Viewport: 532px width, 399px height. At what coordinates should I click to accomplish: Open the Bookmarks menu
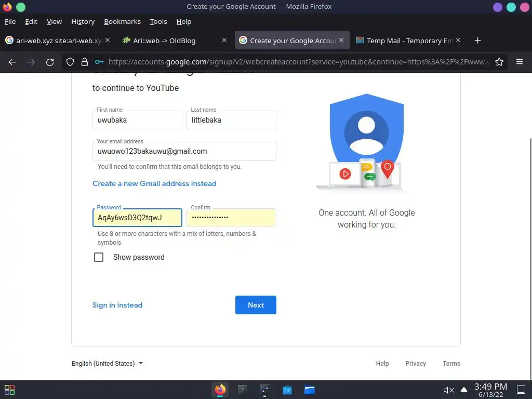click(x=122, y=21)
